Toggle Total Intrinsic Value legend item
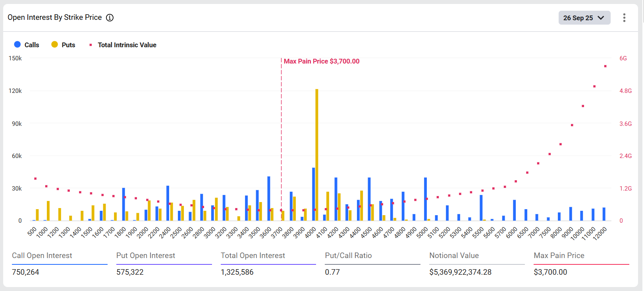Image resolution: width=644 pixels, height=291 pixels. [127, 45]
